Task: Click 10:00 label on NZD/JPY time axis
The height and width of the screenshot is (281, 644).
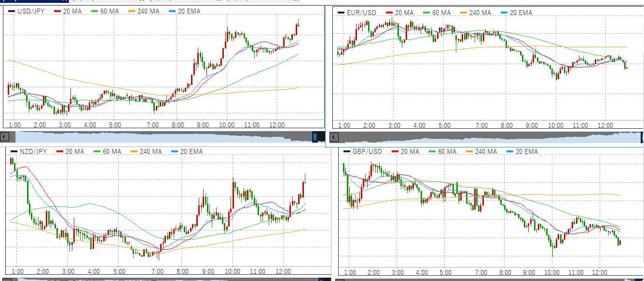Action: pyautogui.click(x=233, y=271)
